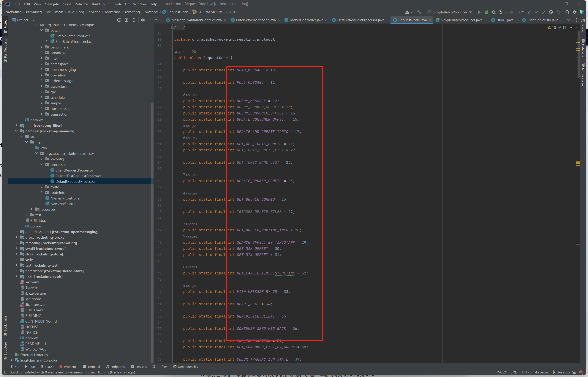Open the Profiler tool window
Viewport: 588px width, 377px height.
(x=159, y=367)
